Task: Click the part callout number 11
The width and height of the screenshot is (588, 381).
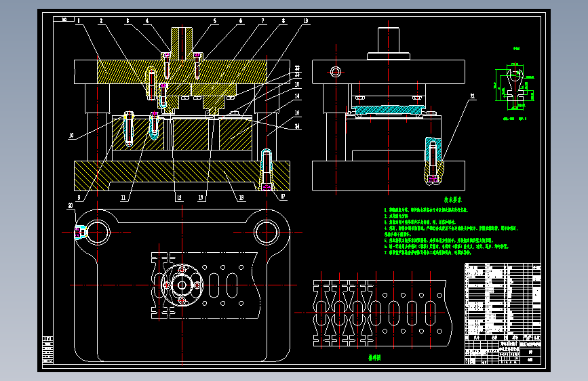Action: pos(123,198)
